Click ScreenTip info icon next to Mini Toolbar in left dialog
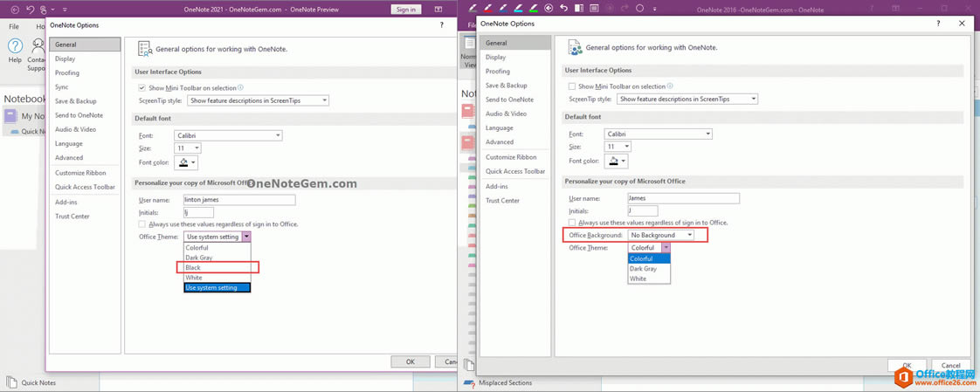The image size is (980, 392). tap(240, 87)
